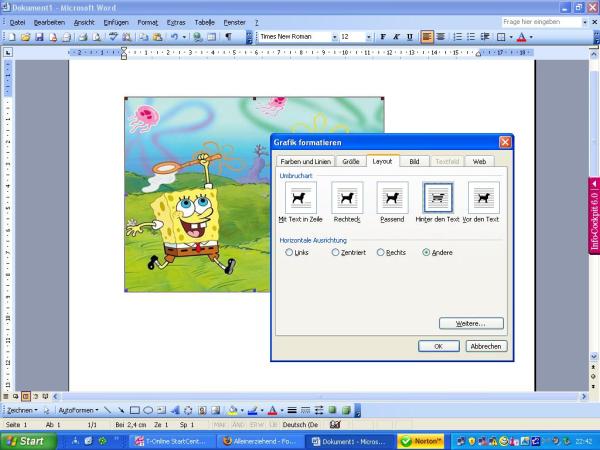This screenshot has height=450, width=600.
Task: Switch to the 'Größe' tab
Action: point(350,160)
